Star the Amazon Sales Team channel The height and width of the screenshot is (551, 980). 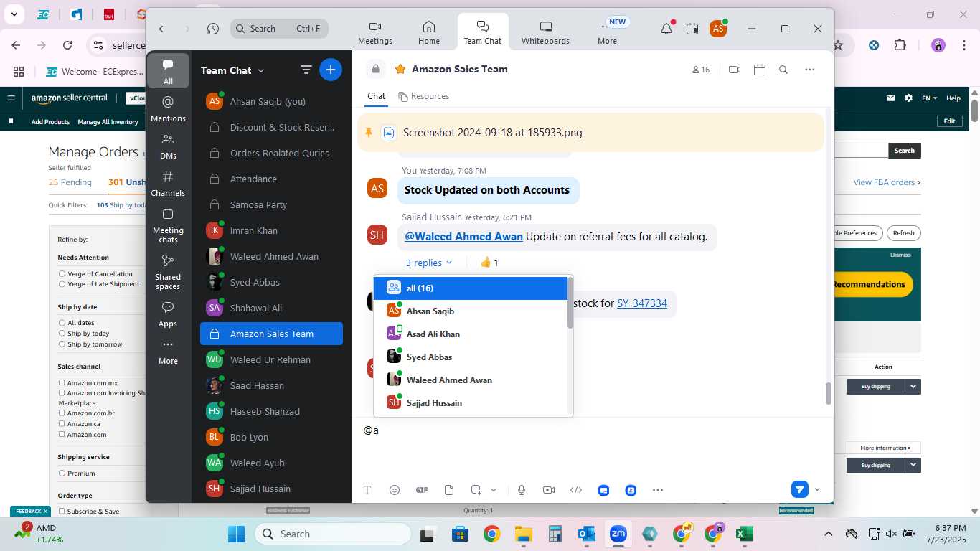[x=399, y=69]
